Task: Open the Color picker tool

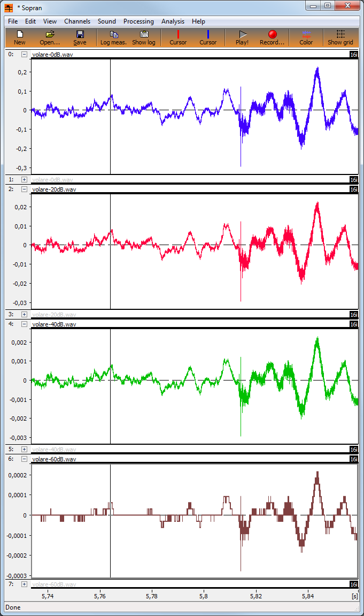Action: [x=306, y=37]
